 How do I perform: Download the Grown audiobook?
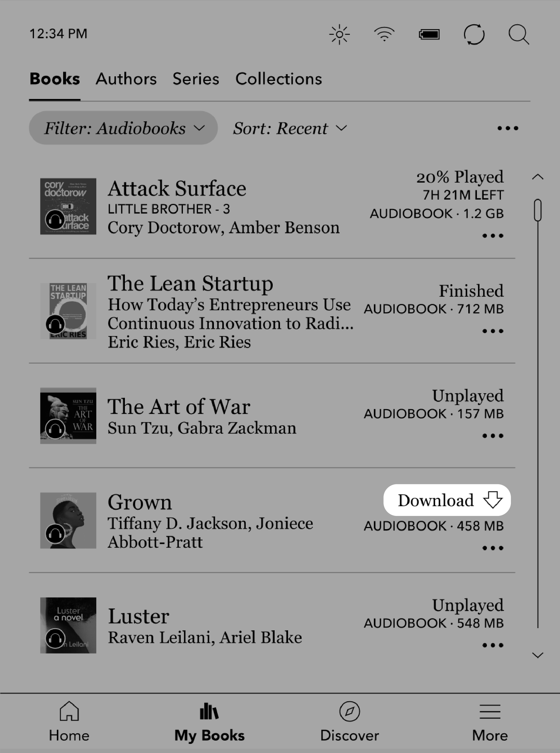pos(447,500)
